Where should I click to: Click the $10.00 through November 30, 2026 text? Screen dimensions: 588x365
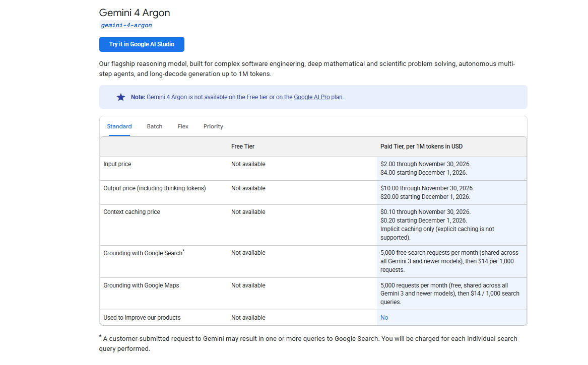point(427,188)
